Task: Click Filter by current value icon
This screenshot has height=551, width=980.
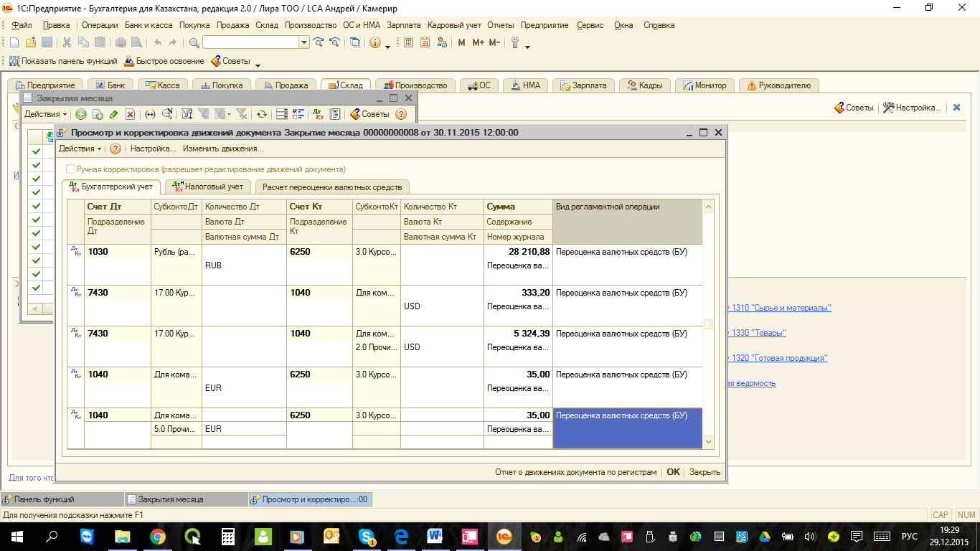Action: [204, 114]
